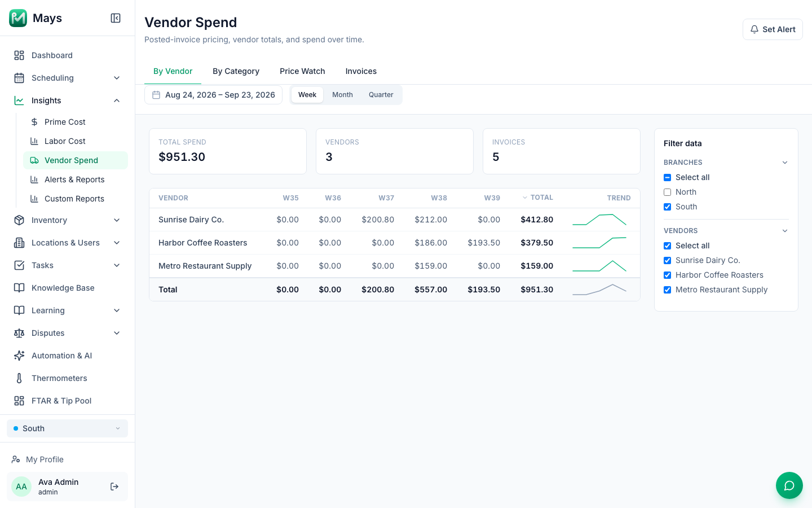The width and height of the screenshot is (812, 508).
Task: Collapse the Insights section chevron
Action: tap(117, 100)
